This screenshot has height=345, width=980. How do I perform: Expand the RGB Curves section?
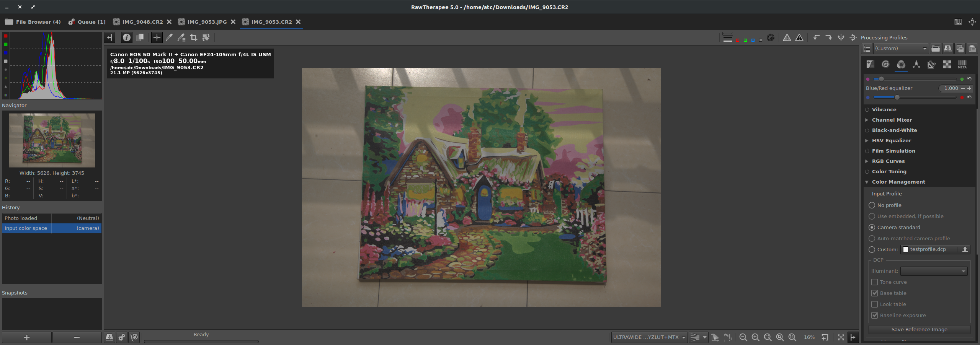coord(867,161)
